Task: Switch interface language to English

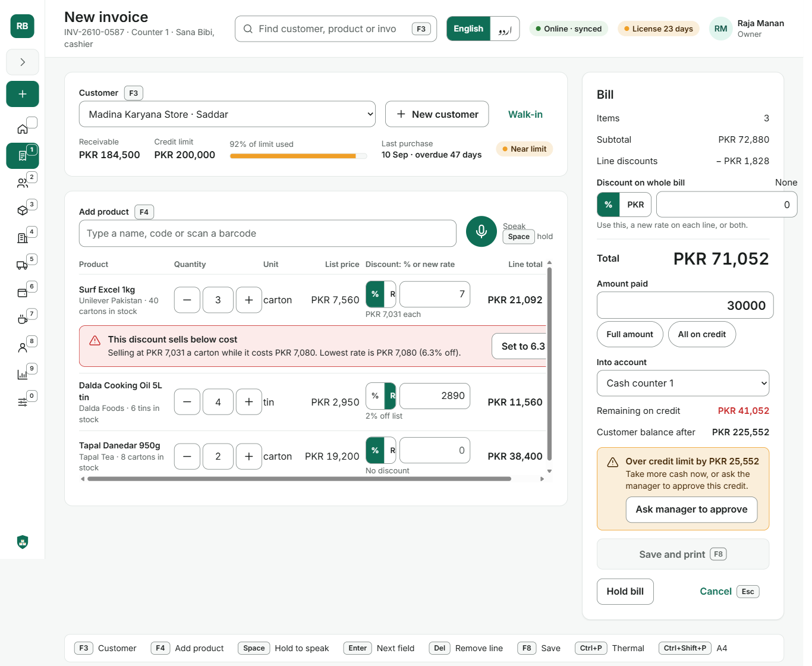Action: tap(468, 29)
